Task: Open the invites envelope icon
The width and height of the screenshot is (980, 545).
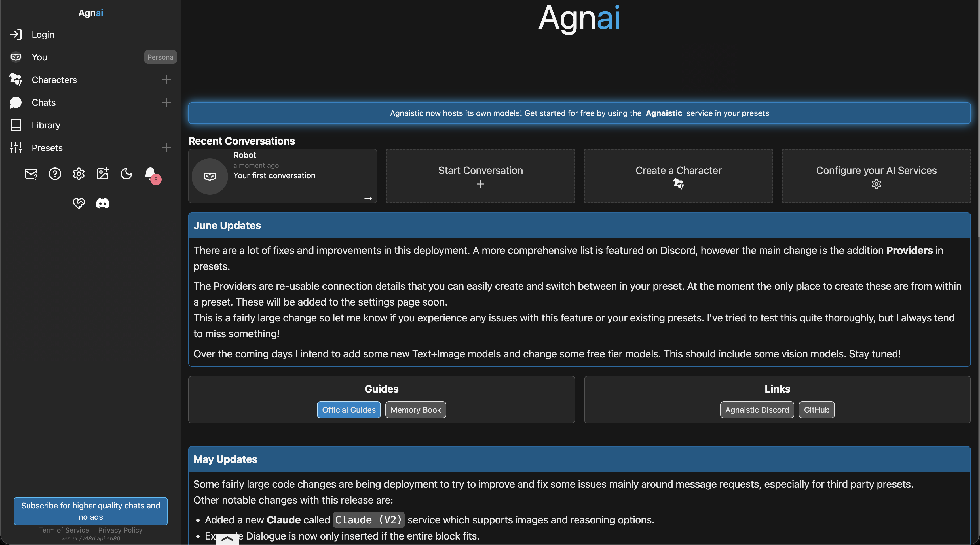Action: pos(31,174)
